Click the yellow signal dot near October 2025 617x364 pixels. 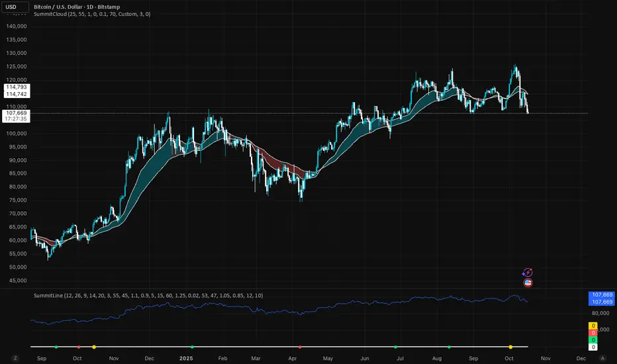tap(510, 347)
